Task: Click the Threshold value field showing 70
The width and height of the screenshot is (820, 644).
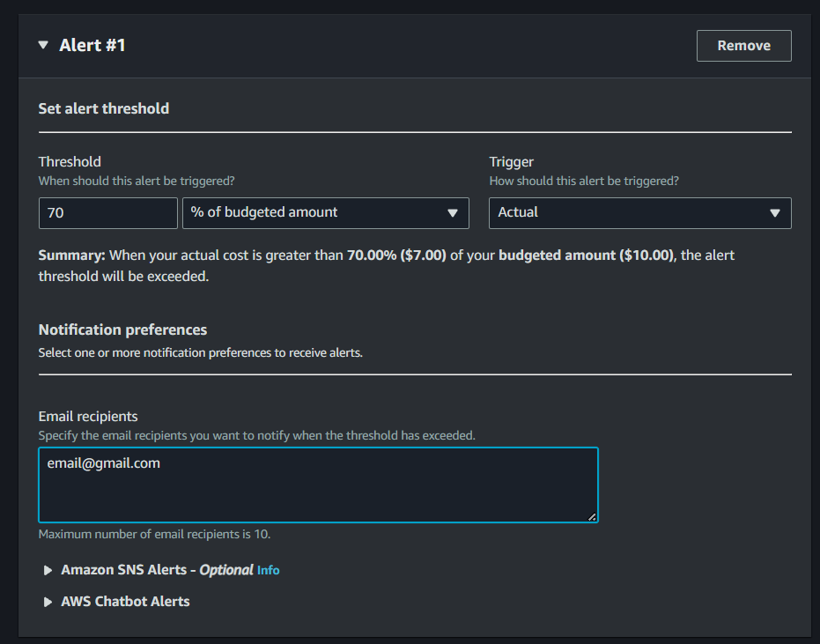Action: point(107,212)
